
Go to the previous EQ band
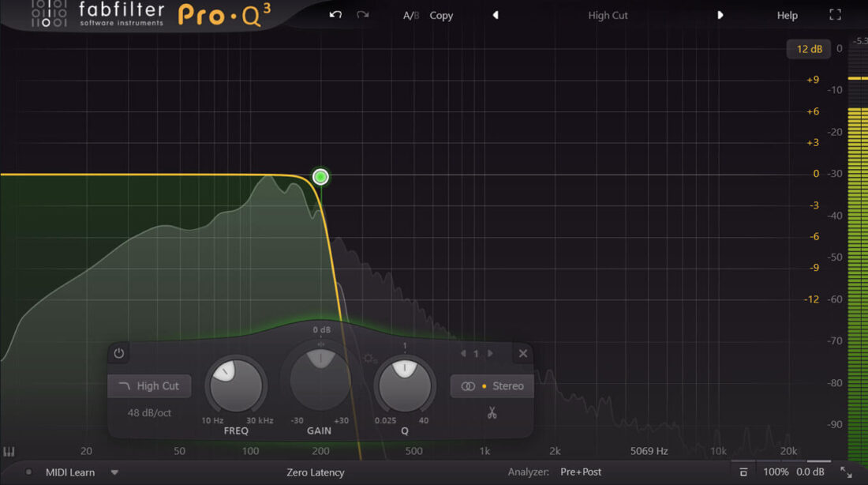point(463,353)
